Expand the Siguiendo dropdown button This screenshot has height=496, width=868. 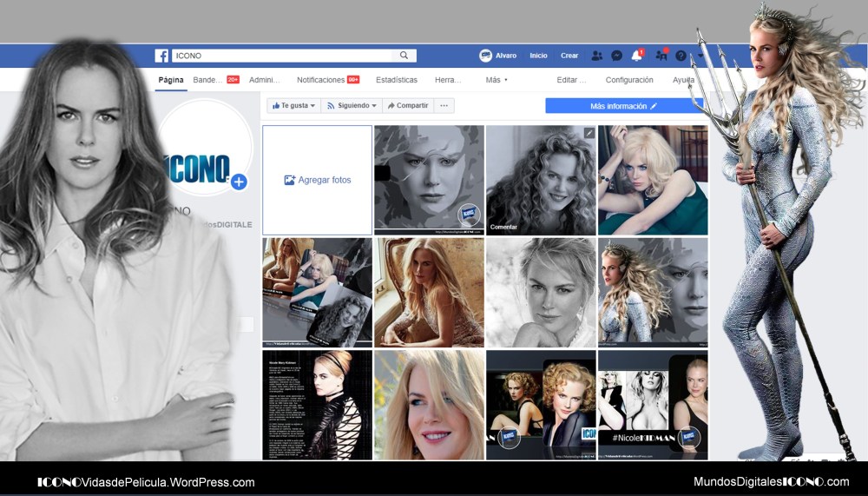click(x=352, y=105)
